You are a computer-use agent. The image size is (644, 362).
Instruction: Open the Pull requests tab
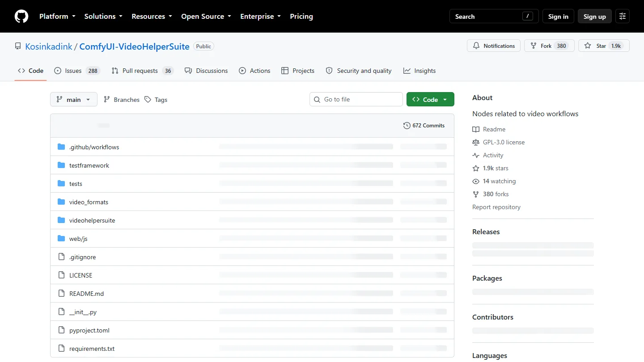pyautogui.click(x=142, y=71)
